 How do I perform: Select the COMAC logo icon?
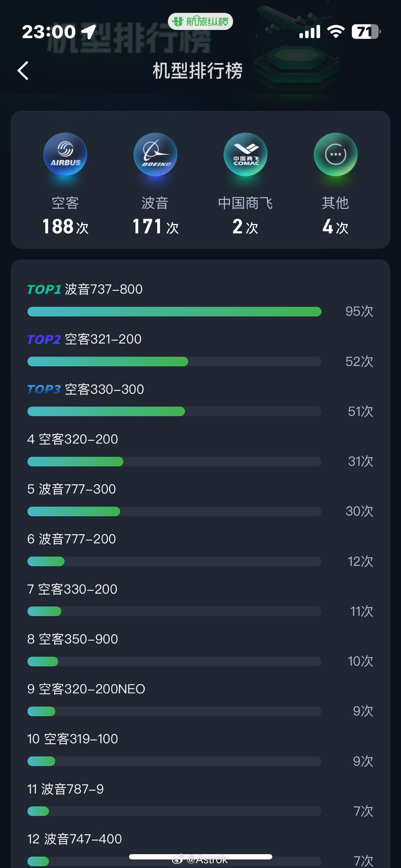pyautogui.click(x=245, y=154)
